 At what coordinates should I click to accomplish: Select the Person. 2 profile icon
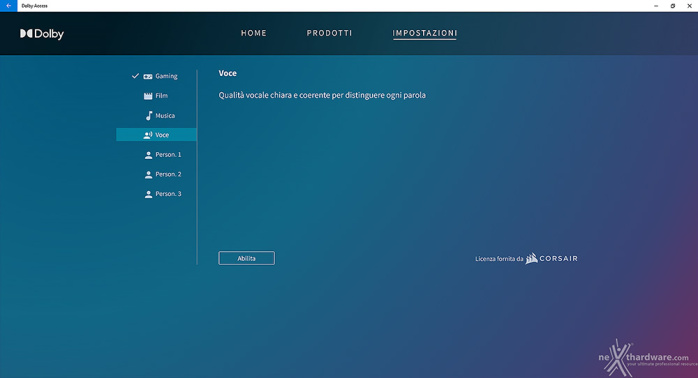pyautogui.click(x=148, y=175)
